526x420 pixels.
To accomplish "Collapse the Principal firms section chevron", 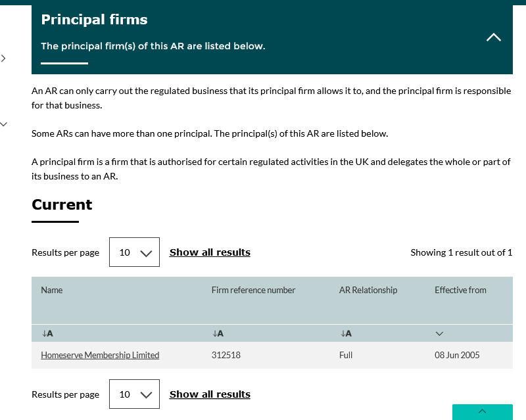I will coord(493,37).
